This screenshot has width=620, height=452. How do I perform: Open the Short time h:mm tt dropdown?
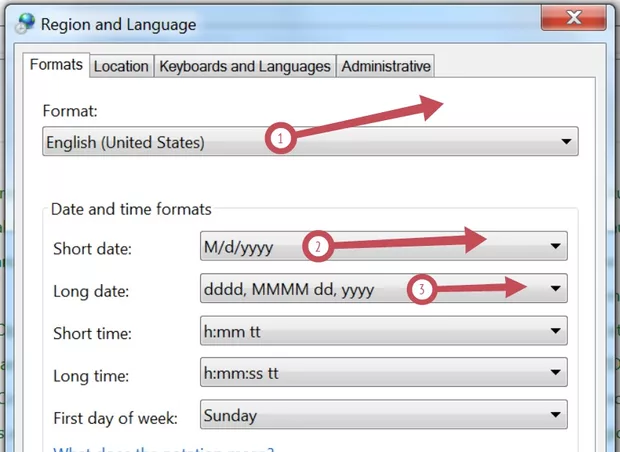coord(555,331)
